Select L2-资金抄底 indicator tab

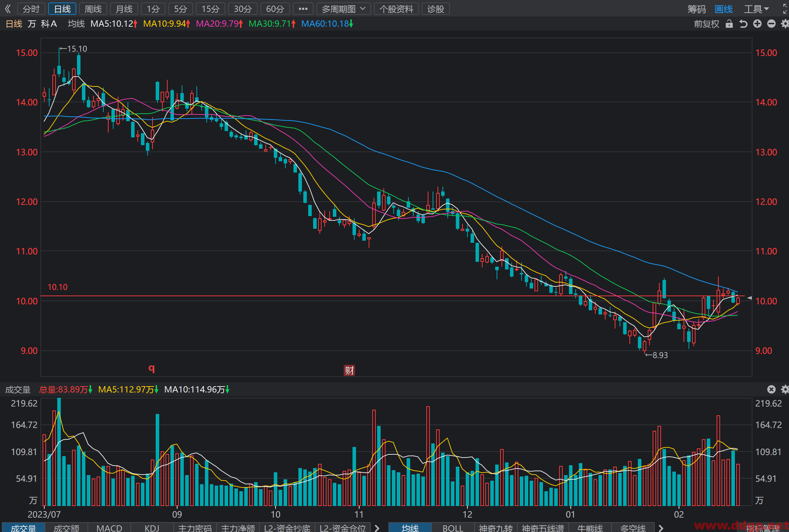coord(287,528)
